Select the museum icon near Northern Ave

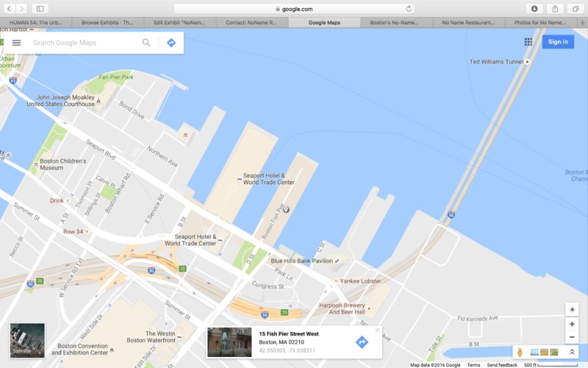pos(185,135)
